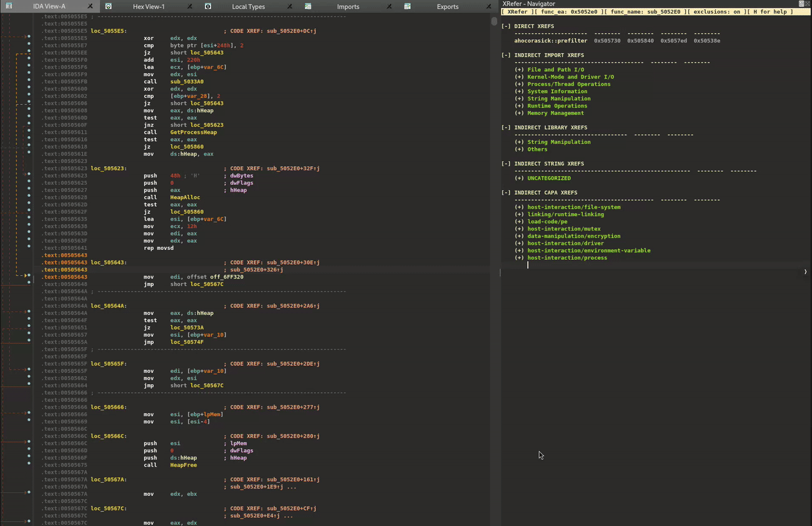Expand System Information imports

click(x=519, y=91)
